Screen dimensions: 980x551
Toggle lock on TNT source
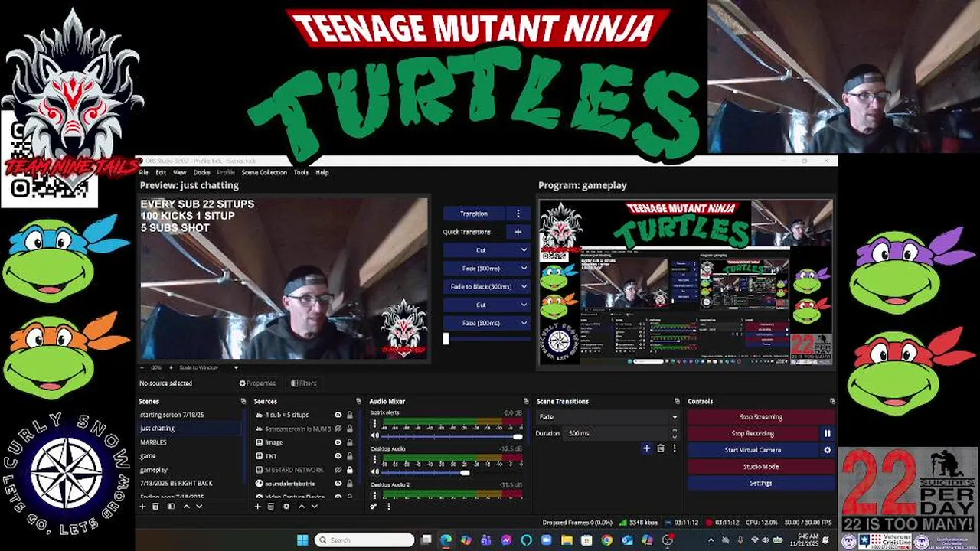[350, 456]
